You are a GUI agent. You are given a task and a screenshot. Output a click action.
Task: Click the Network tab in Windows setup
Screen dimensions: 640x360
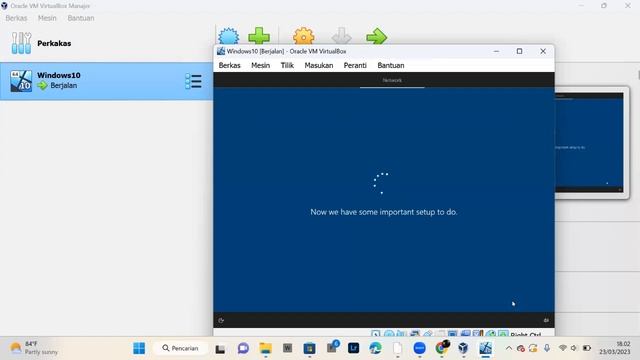(392, 80)
